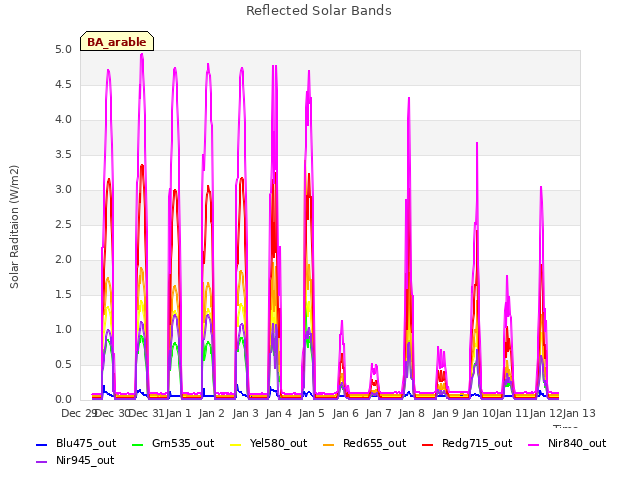640x480 pixels.
Task: Click the Red655_out legend color swatch
Action: coord(329,444)
